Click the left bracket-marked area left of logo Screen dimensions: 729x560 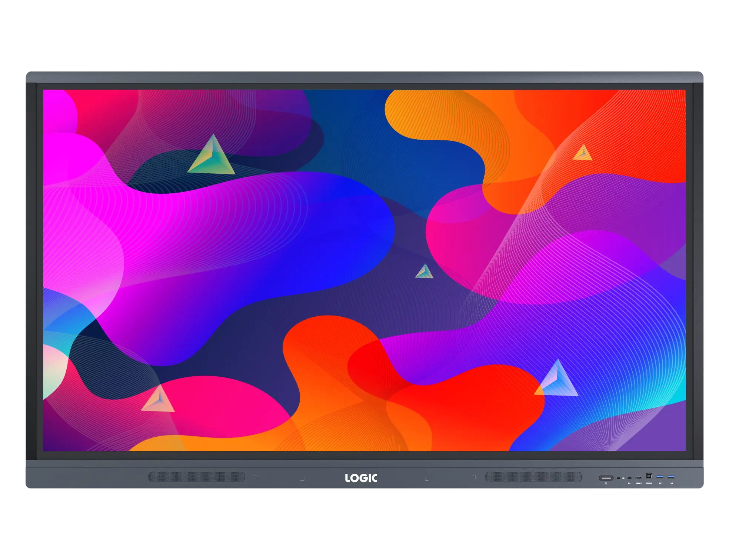[279, 477]
